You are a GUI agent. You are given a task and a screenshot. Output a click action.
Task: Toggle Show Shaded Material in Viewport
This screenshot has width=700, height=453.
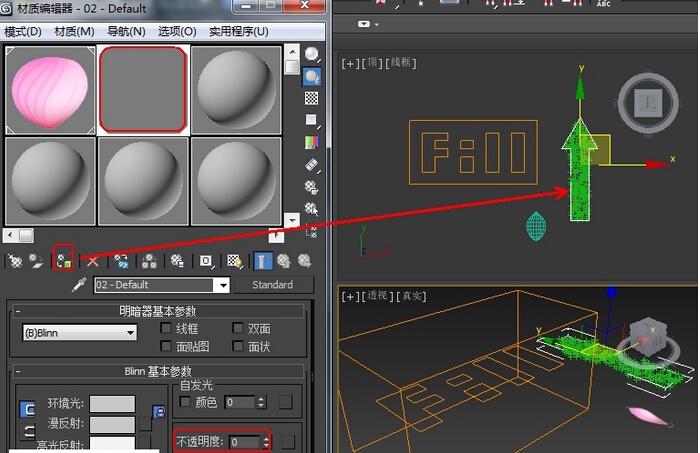pos(234,261)
